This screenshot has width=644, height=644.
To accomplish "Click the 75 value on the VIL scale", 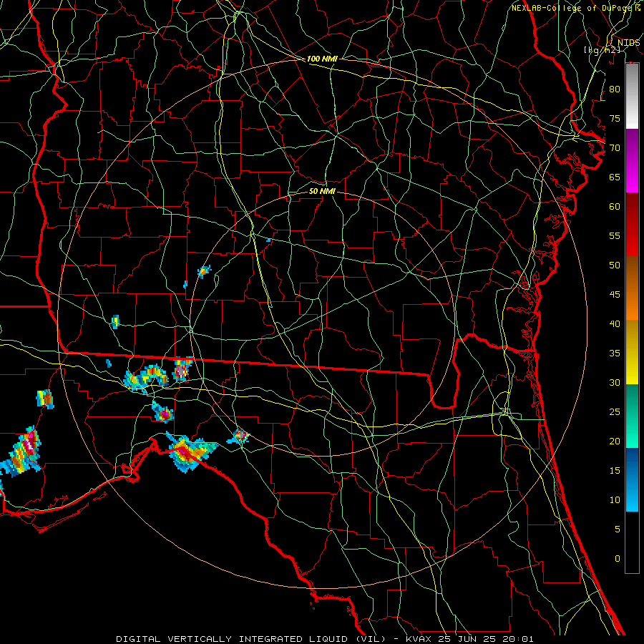I will point(615,118).
